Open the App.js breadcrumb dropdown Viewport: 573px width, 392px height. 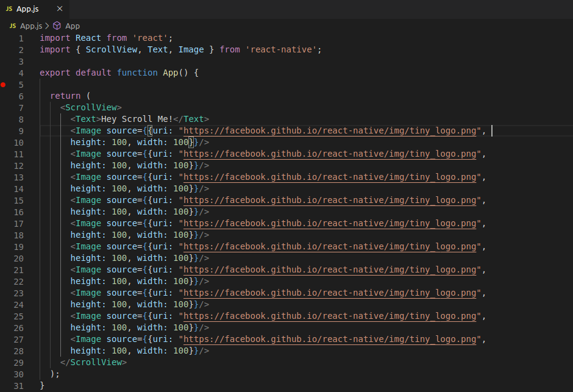pyautogui.click(x=30, y=26)
